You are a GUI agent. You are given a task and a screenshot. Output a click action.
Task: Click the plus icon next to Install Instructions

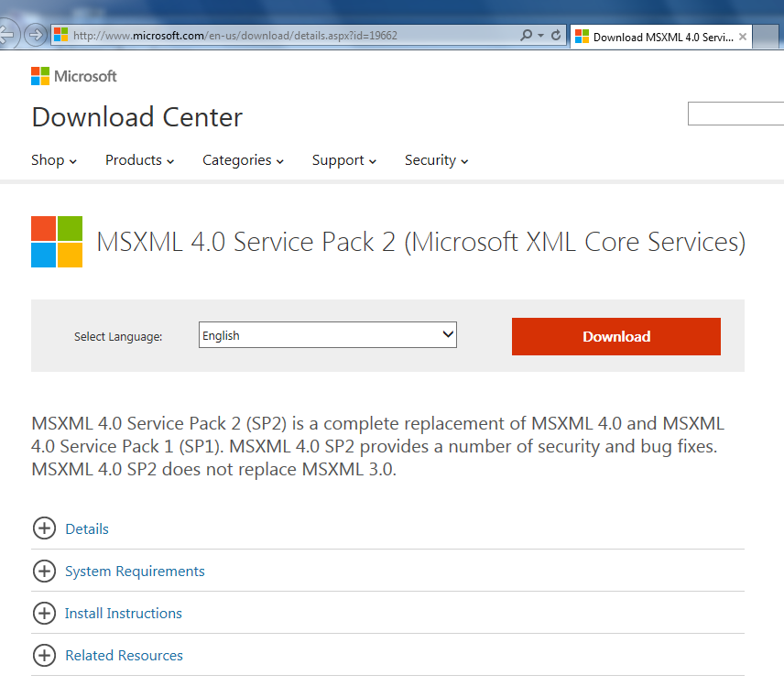(44, 613)
